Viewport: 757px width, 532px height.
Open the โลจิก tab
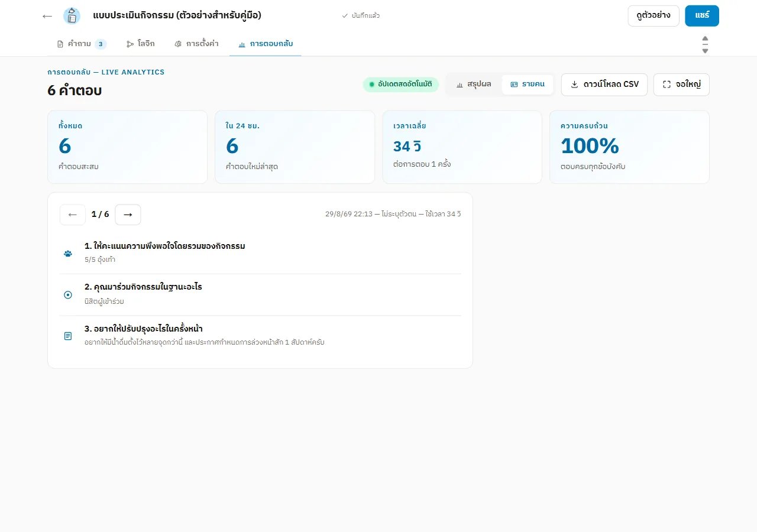141,44
